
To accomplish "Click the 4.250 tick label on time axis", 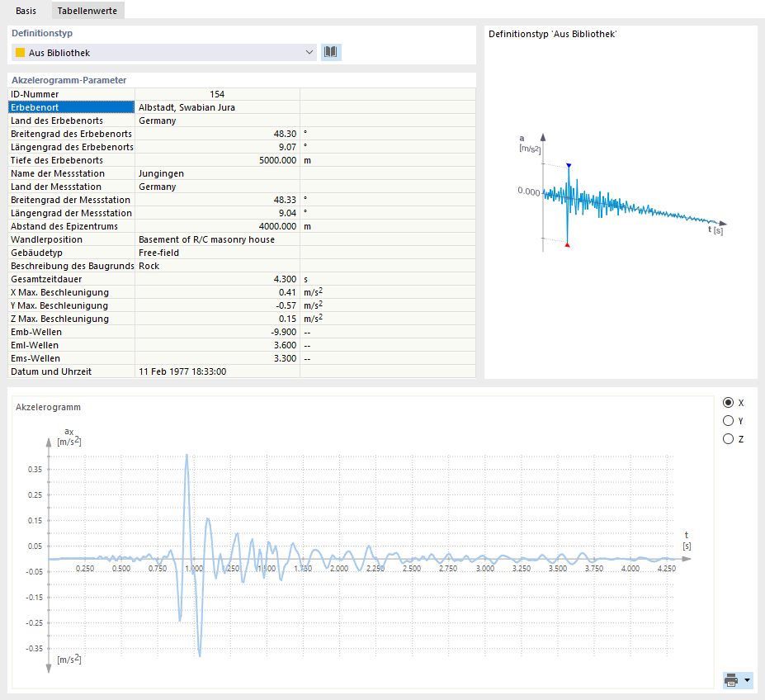I will (667, 568).
